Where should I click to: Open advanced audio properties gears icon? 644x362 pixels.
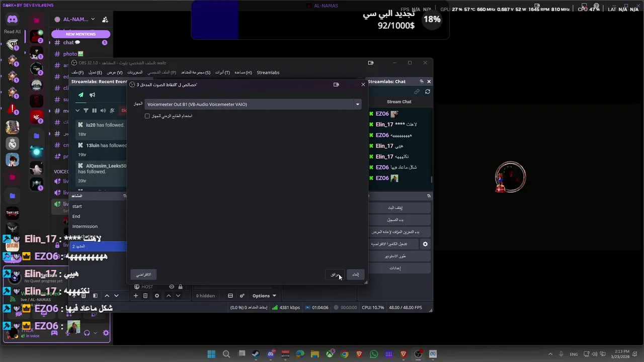coord(242,296)
